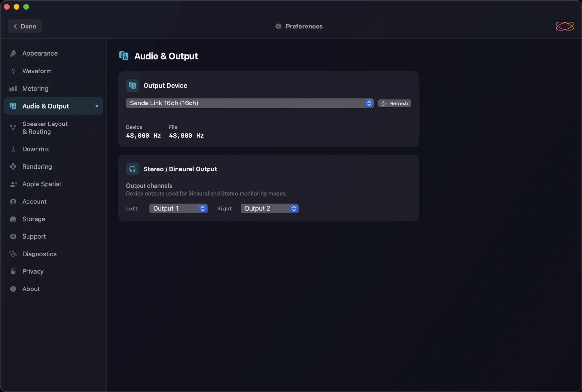Open the Support section
This screenshot has height=392, width=582.
[x=53, y=236]
